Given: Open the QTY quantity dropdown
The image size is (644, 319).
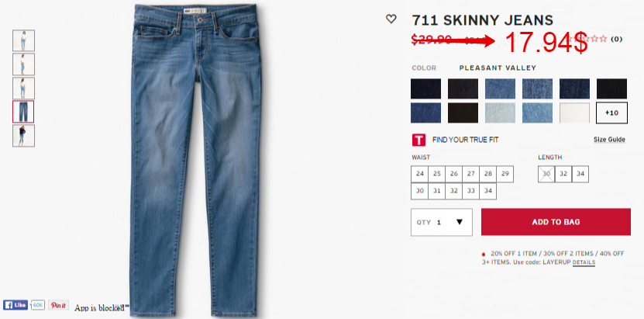Looking at the screenshot, I should (x=442, y=222).
